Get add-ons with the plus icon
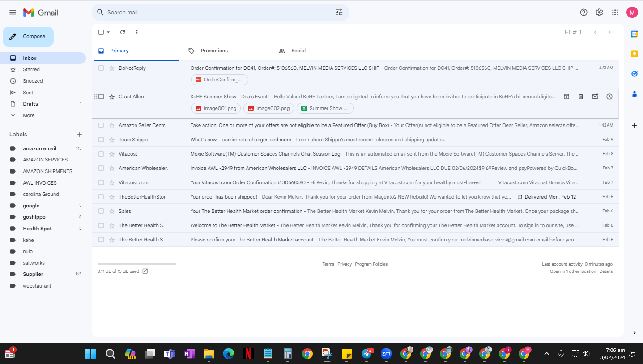 [x=634, y=126]
